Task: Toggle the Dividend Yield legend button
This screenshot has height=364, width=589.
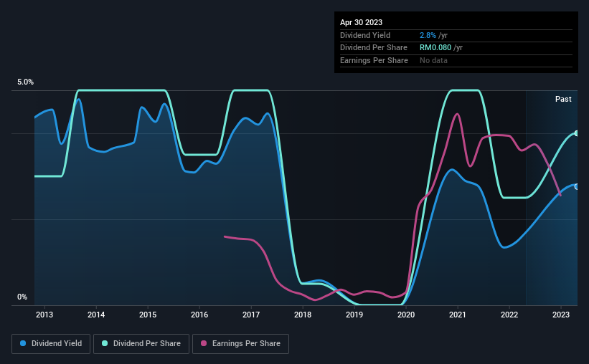Action: (51, 344)
